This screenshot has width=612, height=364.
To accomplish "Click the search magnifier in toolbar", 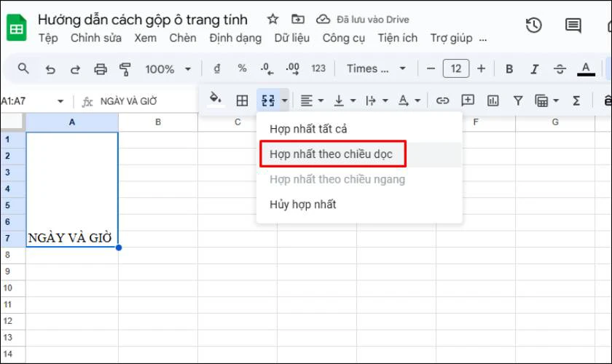I will pyautogui.click(x=23, y=68).
